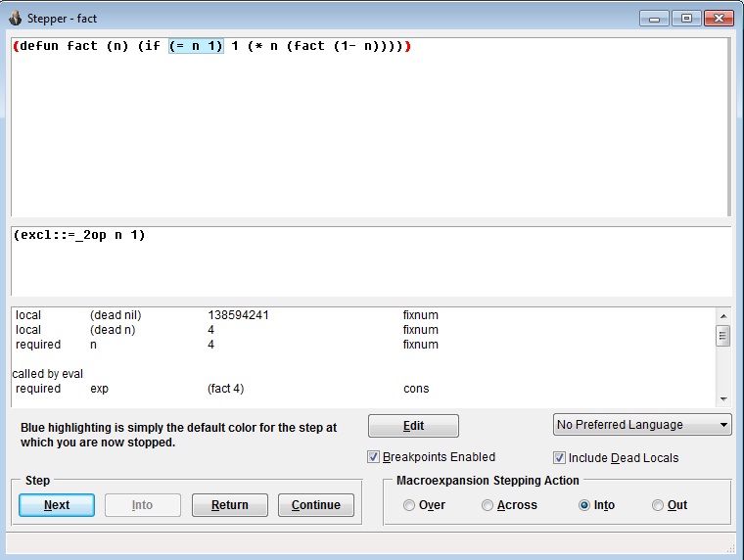The image size is (744, 560).
Task: Click the Stepper app icon in title bar
Action: [x=16, y=18]
